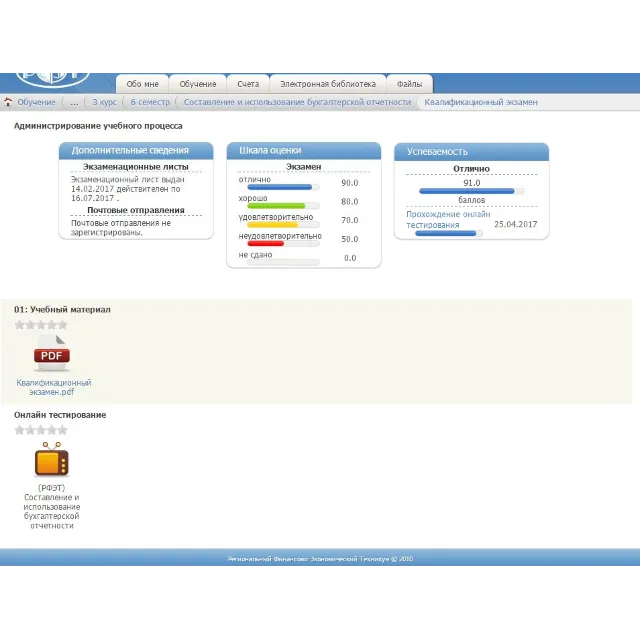
Task: Click the Экзамен scale heading
Action: [304, 167]
